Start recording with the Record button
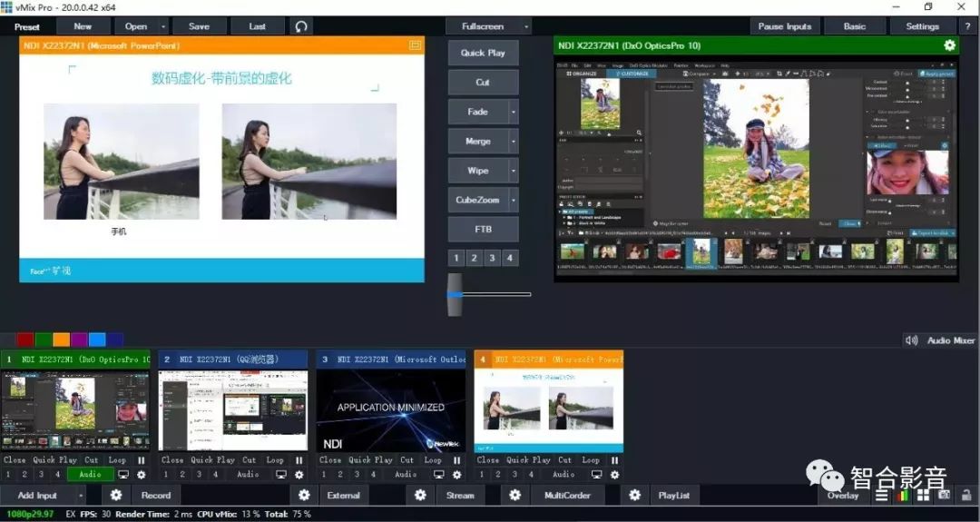 [156, 495]
